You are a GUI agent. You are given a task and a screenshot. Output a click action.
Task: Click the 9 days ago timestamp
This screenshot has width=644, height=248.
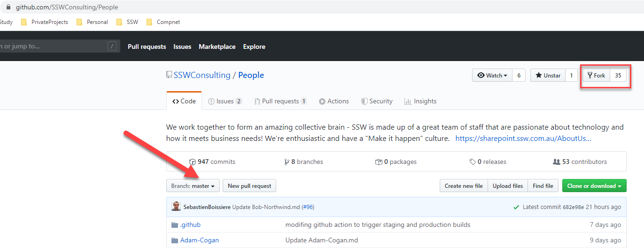pyautogui.click(x=605, y=240)
